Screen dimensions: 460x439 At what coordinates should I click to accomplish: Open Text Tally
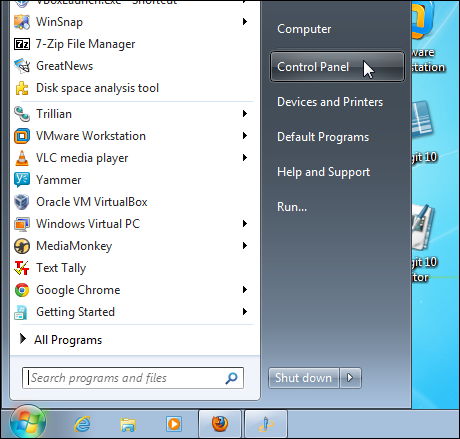click(133, 268)
